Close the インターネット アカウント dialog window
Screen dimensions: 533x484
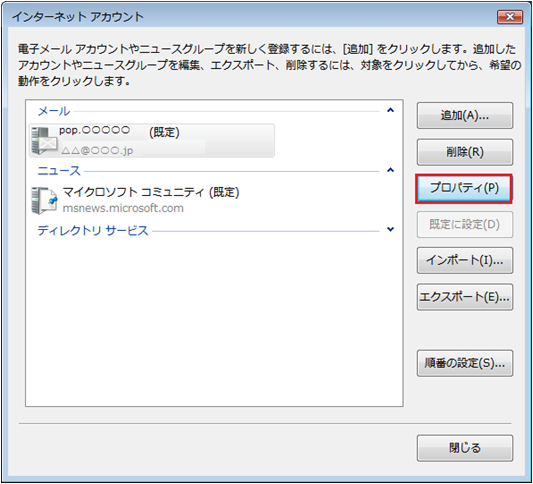(510, 17)
